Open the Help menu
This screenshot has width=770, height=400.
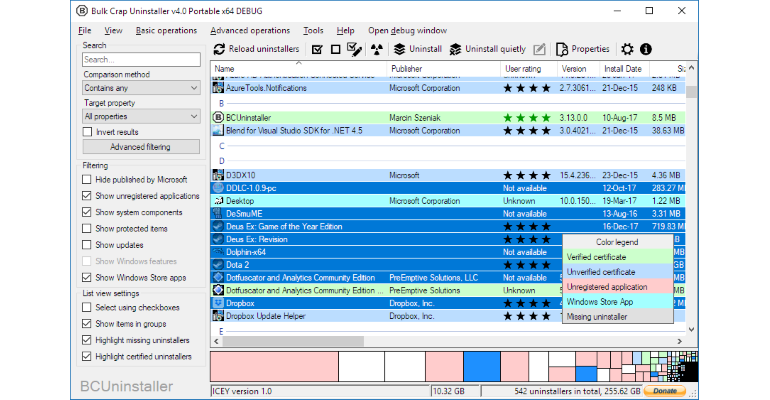[345, 30]
